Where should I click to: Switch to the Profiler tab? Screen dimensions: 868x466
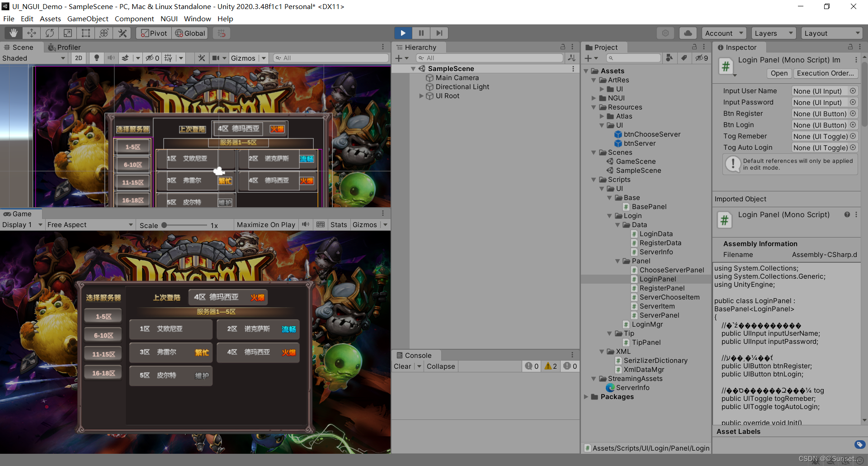click(x=64, y=47)
